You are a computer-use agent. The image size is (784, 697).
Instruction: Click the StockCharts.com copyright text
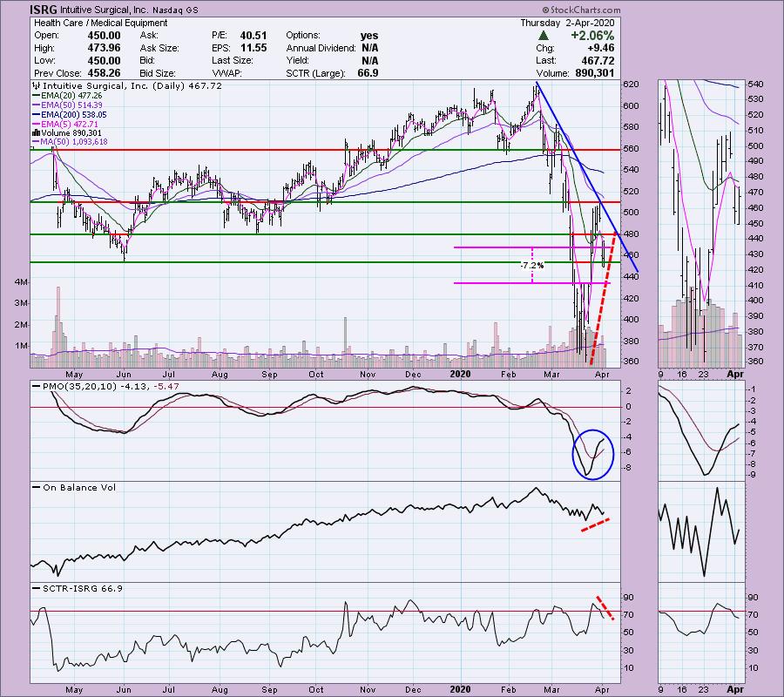581,10
